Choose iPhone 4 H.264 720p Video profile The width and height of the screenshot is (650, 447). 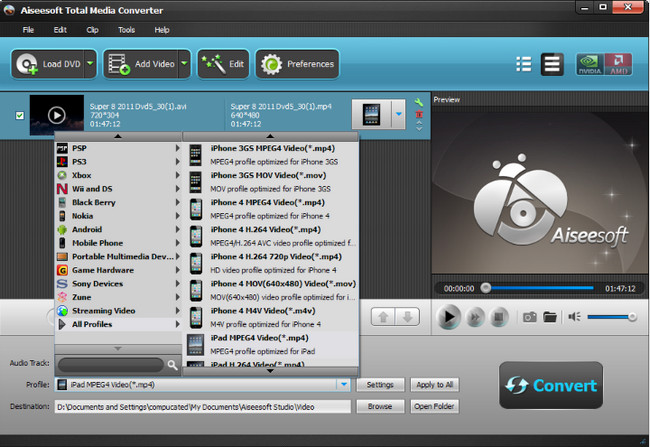271,263
